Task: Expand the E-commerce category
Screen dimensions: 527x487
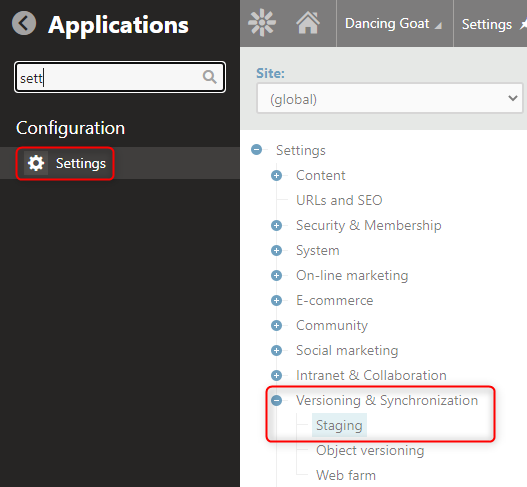Action: [x=277, y=300]
